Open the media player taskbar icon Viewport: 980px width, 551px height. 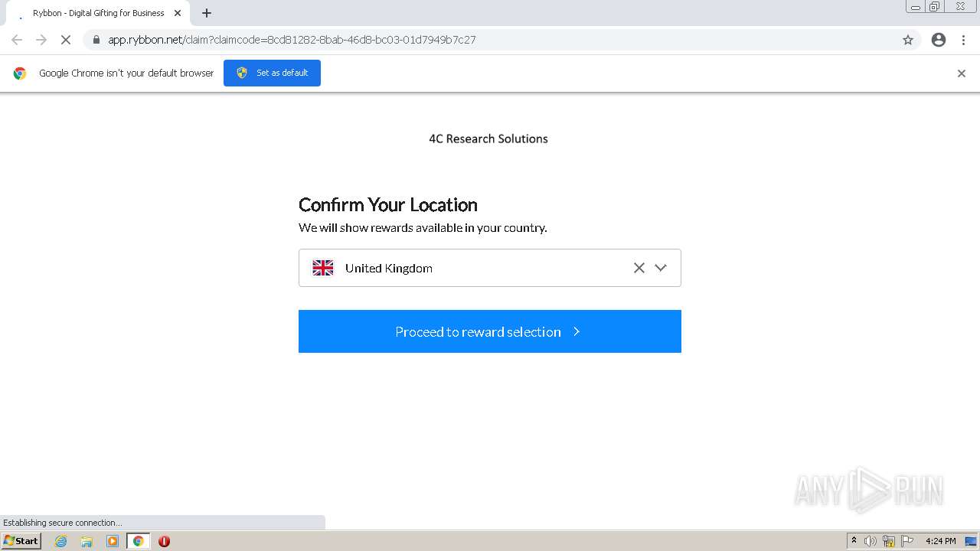point(113,541)
